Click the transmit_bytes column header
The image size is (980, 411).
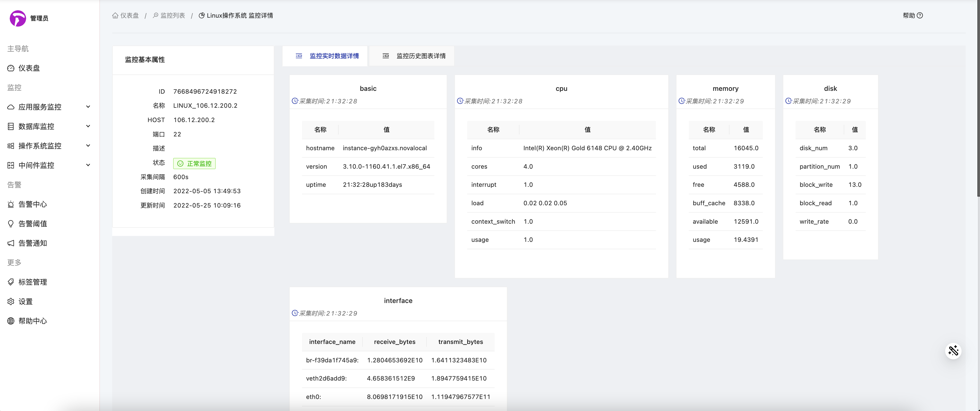[460, 342]
